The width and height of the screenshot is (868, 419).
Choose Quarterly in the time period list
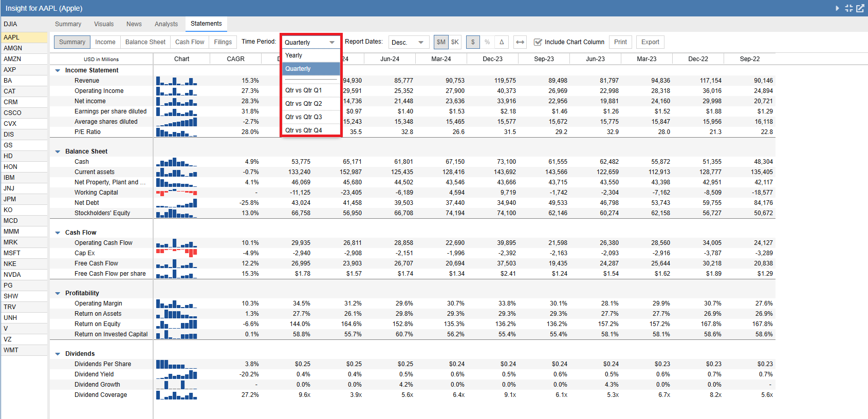click(311, 69)
